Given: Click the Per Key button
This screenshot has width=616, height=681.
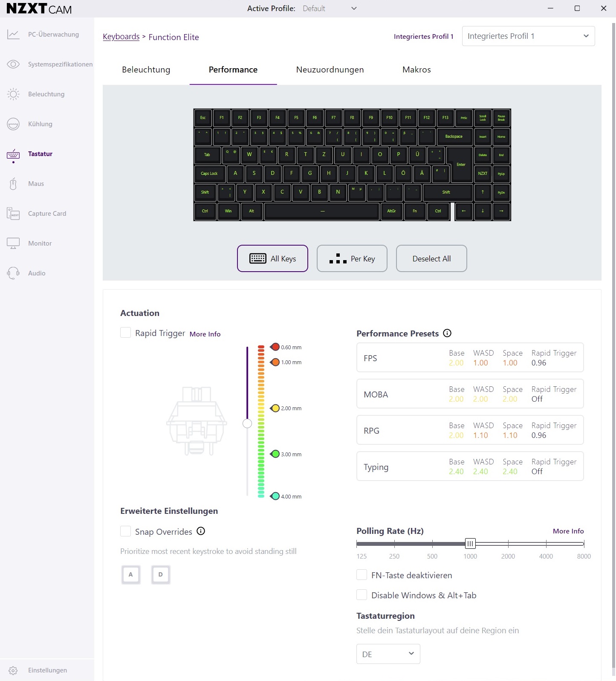Looking at the screenshot, I should click(x=352, y=258).
